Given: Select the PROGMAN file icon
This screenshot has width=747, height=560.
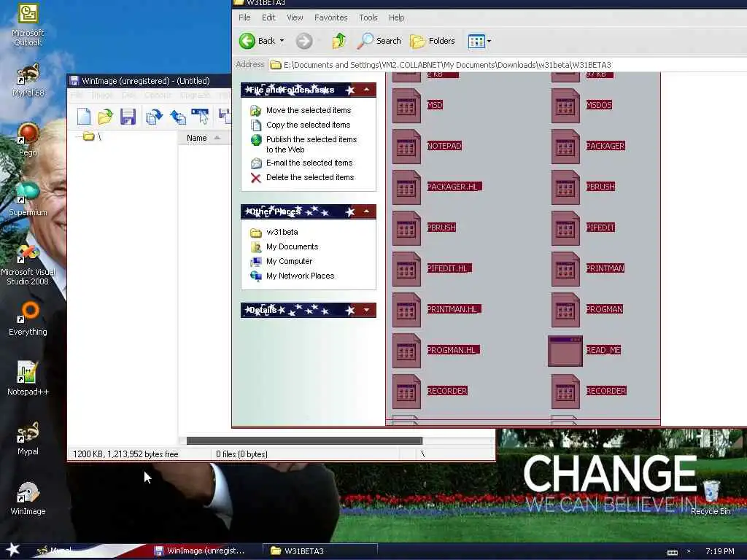Looking at the screenshot, I should coord(565,311).
